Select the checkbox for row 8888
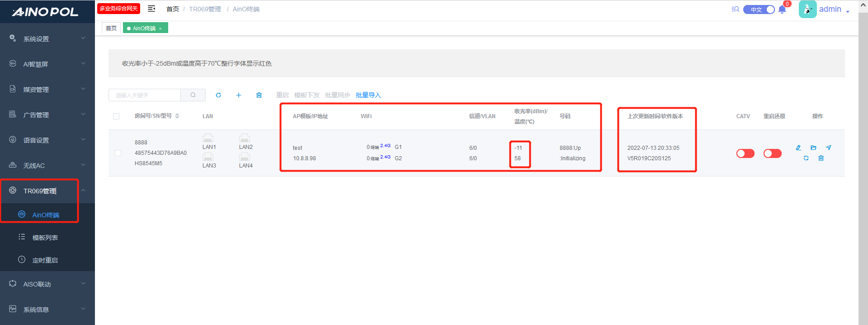This screenshot has width=868, height=325. [x=118, y=153]
